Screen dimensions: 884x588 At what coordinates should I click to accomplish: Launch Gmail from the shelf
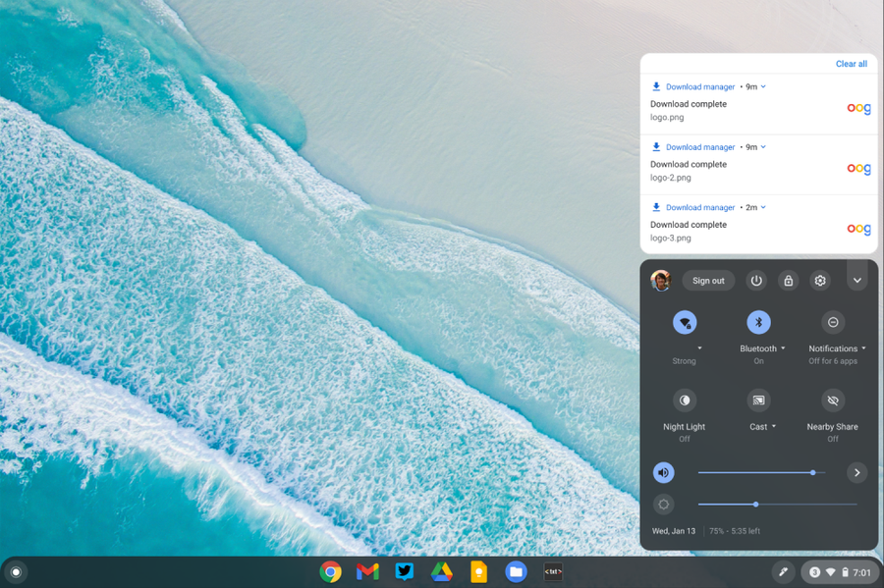point(367,572)
